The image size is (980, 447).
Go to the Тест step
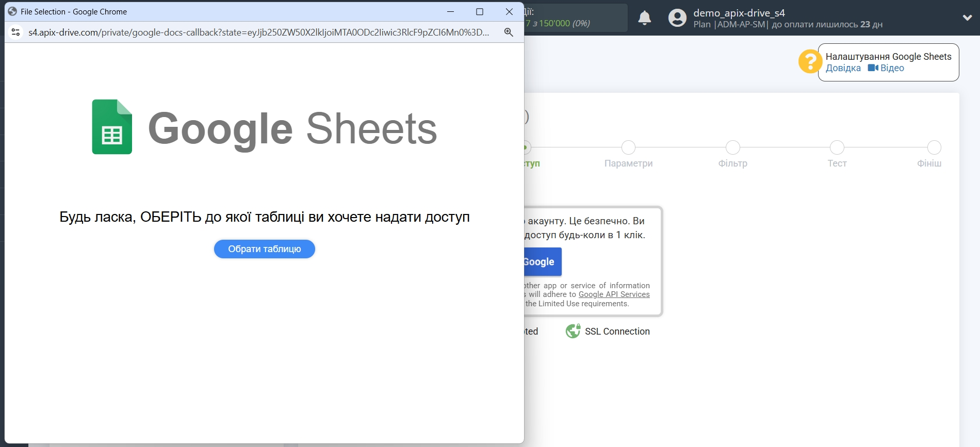[837, 163]
